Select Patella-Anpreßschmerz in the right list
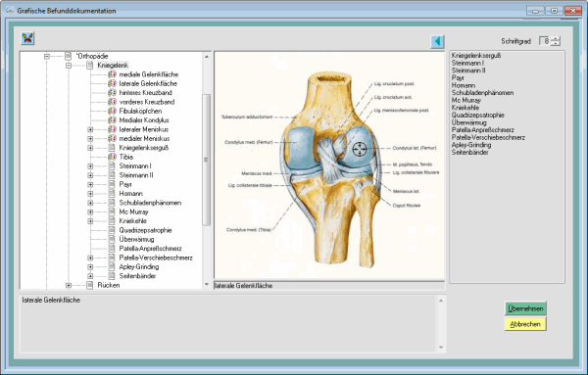The image size is (588, 375). click(482, 130)
